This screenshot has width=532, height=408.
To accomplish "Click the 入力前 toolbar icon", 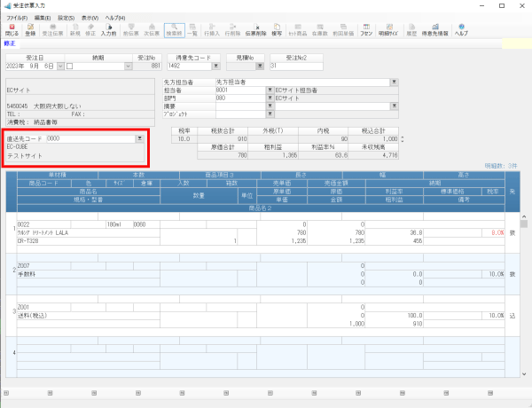I will click(108, 30).
